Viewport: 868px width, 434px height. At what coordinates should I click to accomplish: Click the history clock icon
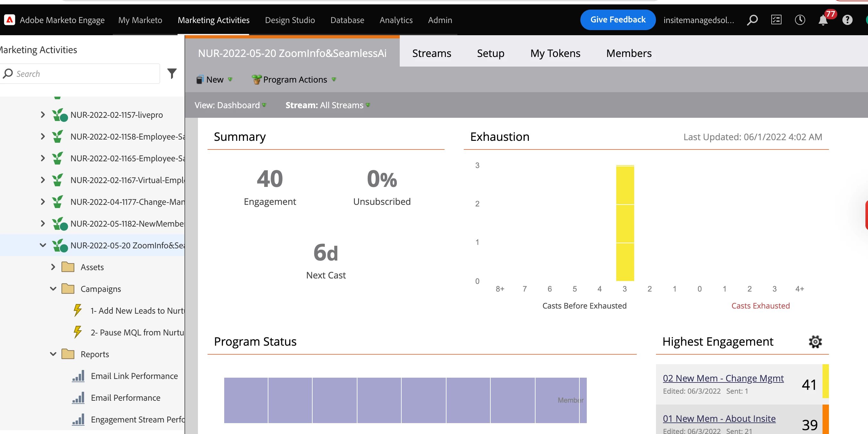pos(799,20)
